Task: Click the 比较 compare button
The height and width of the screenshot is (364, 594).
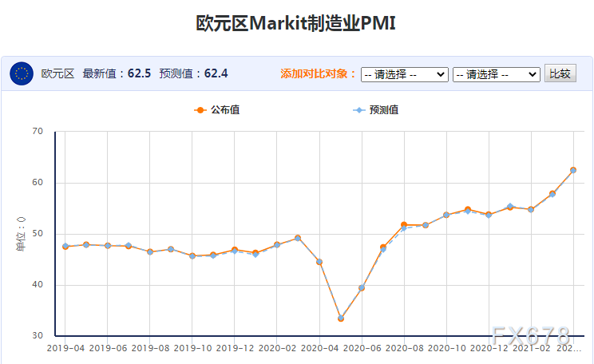Action: click(x=560, y=73)
